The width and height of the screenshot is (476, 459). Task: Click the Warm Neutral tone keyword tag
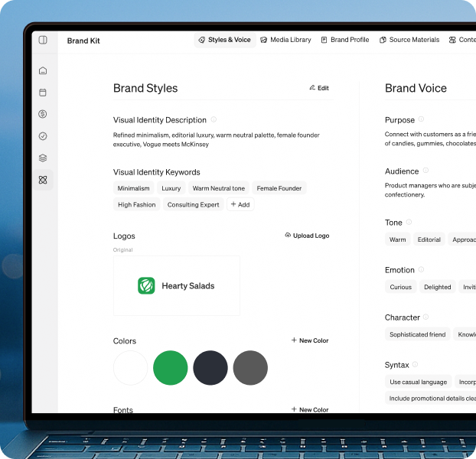219,188
